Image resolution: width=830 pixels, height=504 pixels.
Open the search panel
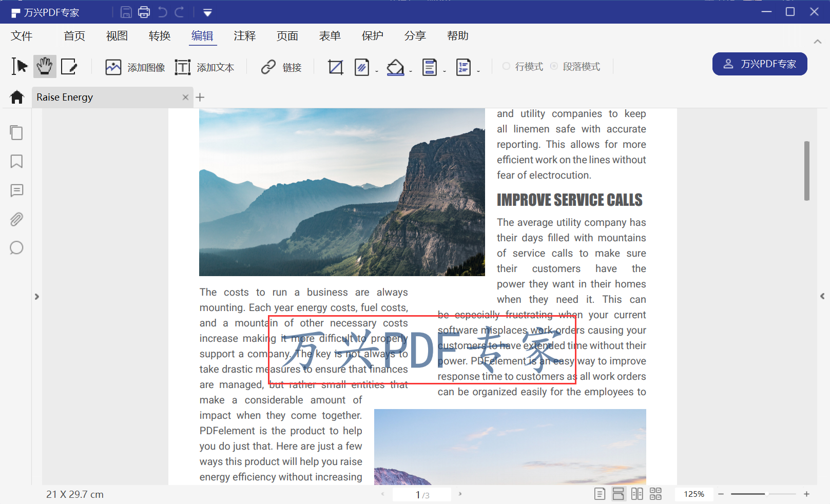pos(16,248)
